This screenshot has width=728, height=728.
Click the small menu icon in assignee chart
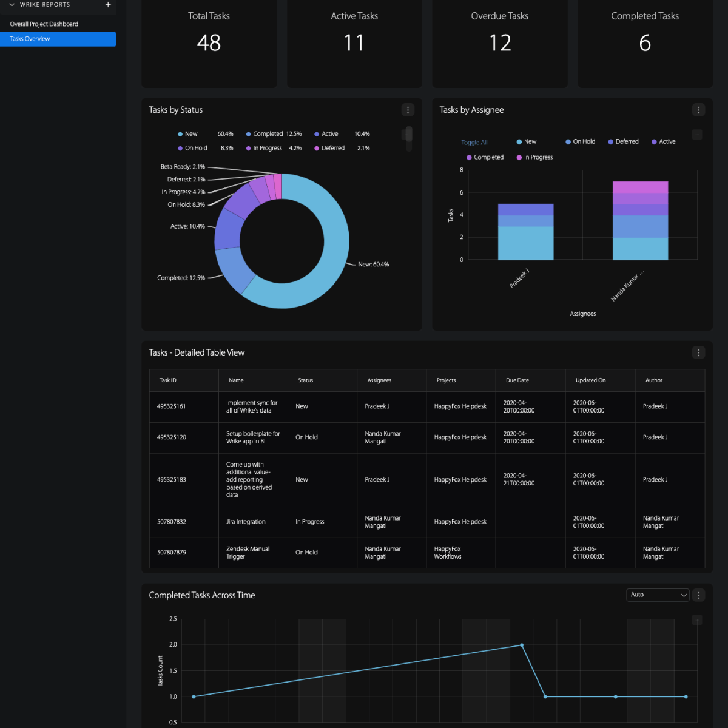(x=697, y=135)
